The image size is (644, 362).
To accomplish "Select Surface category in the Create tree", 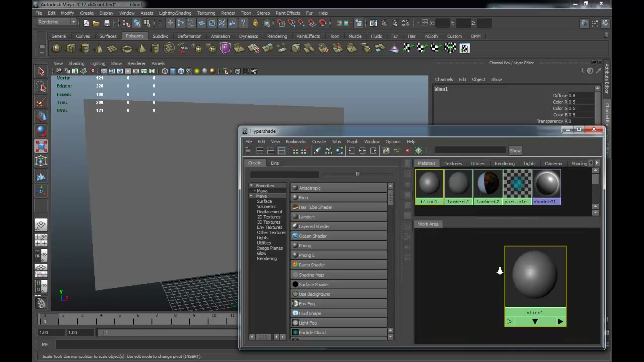I will (264, 201).
